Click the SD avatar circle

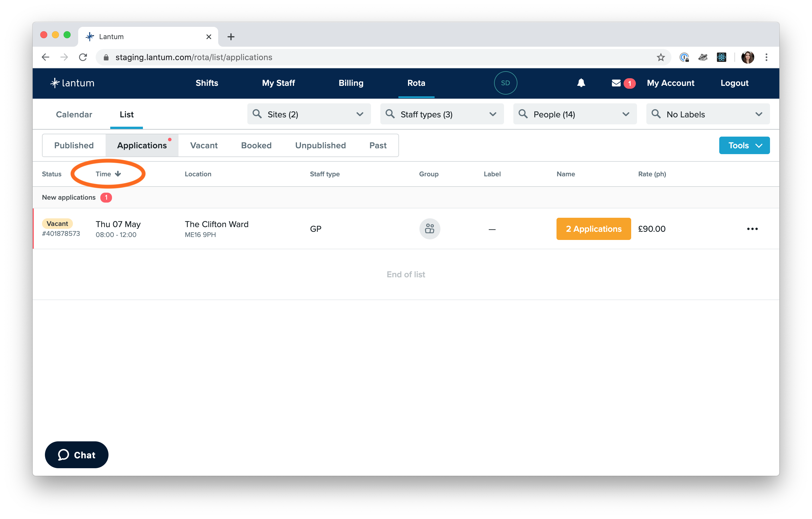[505, 83]
